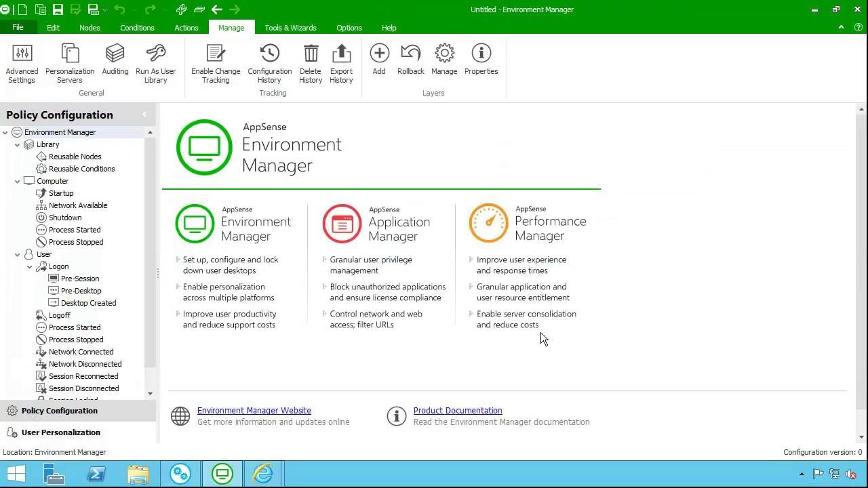868x488 pixels.
Task: Open the Actions ribbon tab
Action: tap(186, 28)
